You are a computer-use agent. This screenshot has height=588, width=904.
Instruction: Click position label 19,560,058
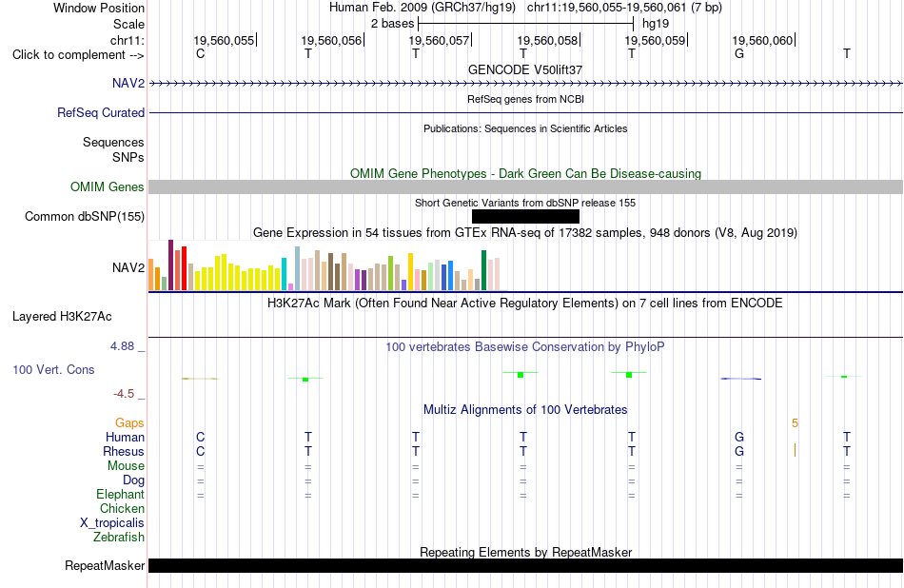pyautogui.click(x=547, y=40)
